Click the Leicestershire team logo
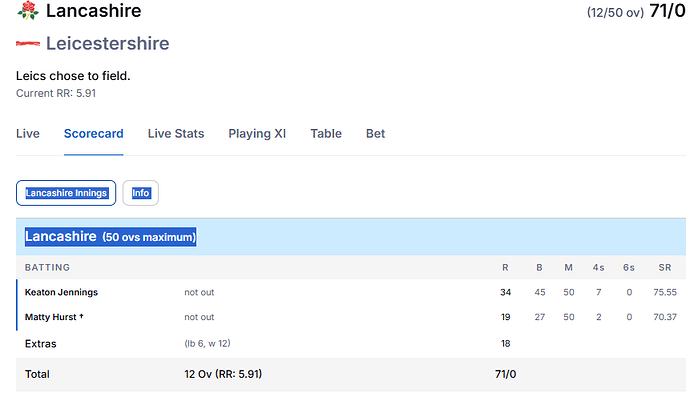 [x=28, y=43]
